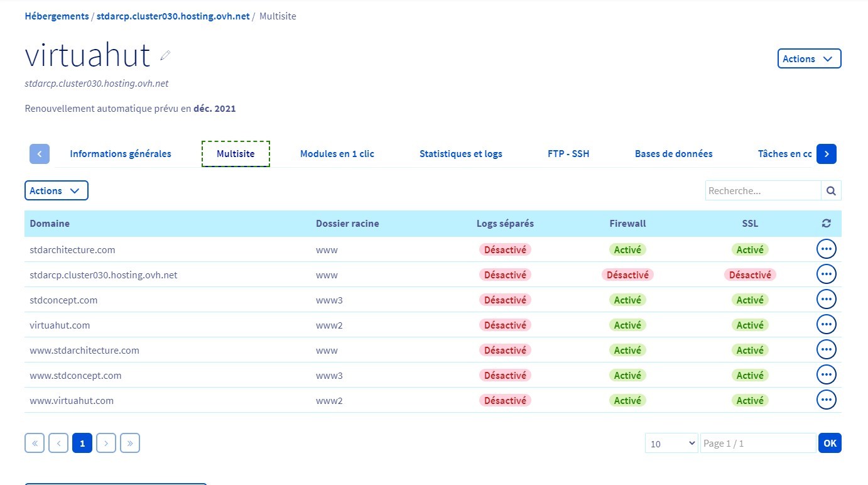Screen dimensions: 868x485
Task: Follow the Hébergements breadcrumb link
Action: (x=57, y=16)
